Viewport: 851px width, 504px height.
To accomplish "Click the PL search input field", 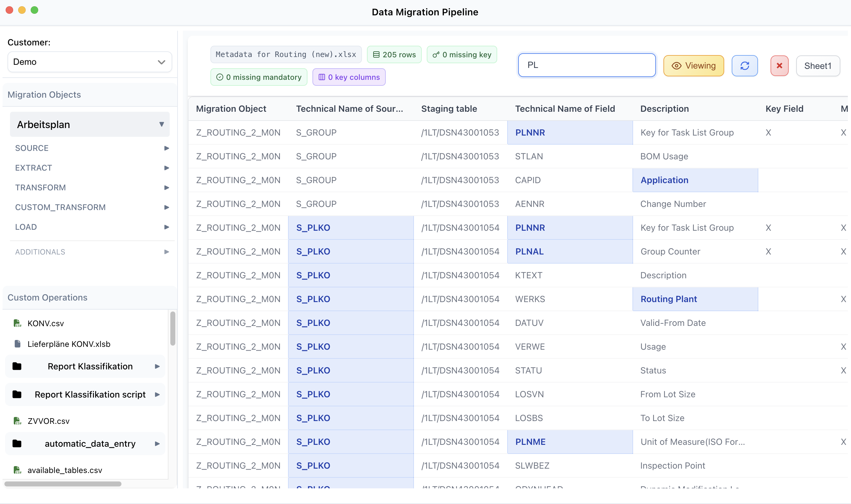I will (586, 65).
